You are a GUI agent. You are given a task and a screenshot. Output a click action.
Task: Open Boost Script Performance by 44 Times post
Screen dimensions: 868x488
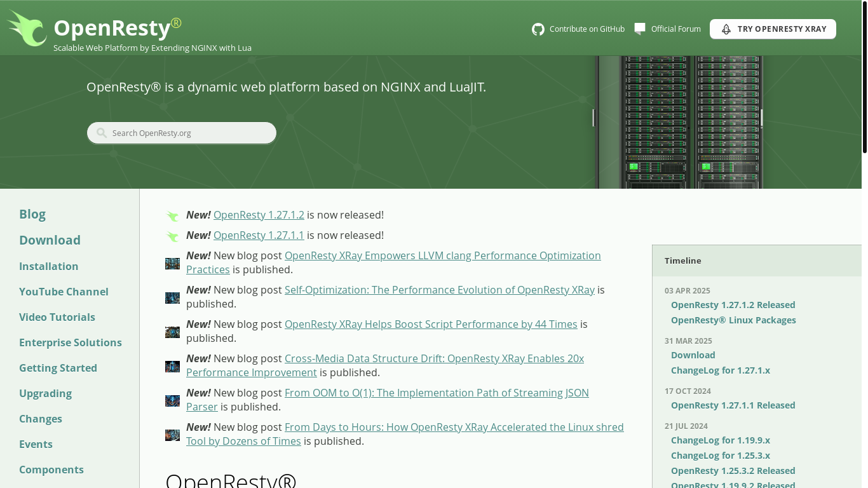tap(431, 324)
